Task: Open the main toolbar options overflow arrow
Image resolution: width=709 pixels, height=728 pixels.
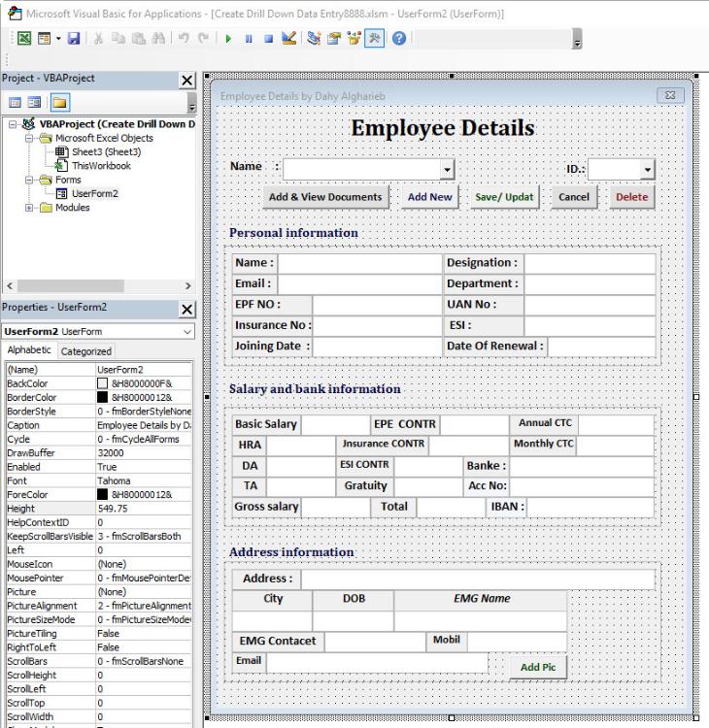Action: coord(577,39)
